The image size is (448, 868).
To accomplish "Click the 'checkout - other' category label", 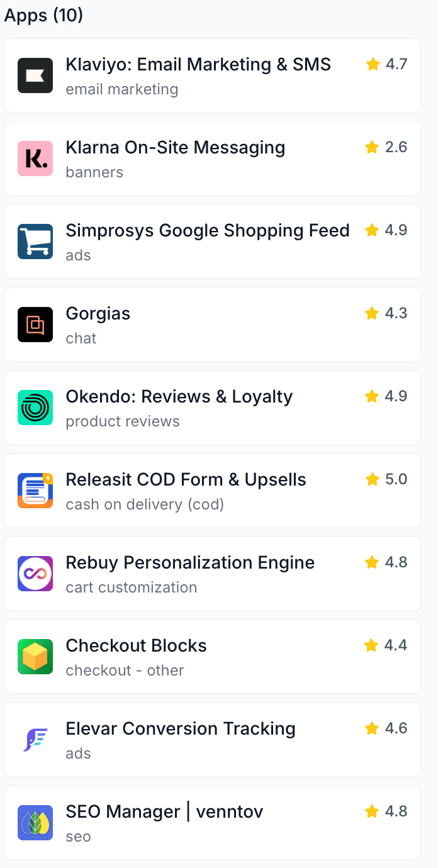I will [x=125, y=670].
